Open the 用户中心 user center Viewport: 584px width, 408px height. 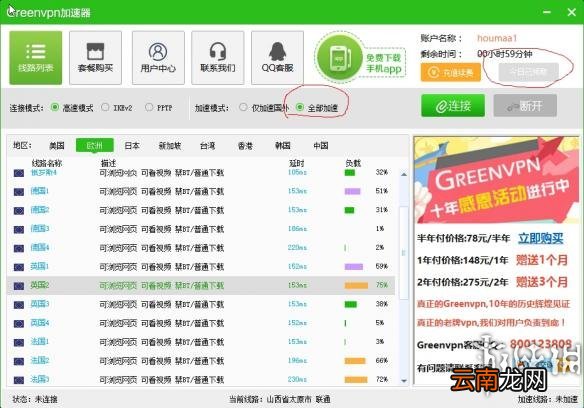[158, 58]
